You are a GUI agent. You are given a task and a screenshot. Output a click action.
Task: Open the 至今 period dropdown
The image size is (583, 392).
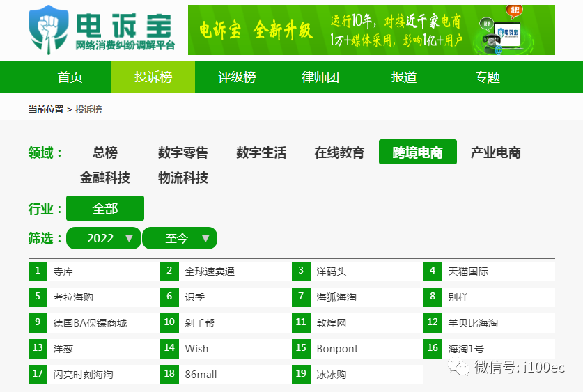click(x=180, y=238)
